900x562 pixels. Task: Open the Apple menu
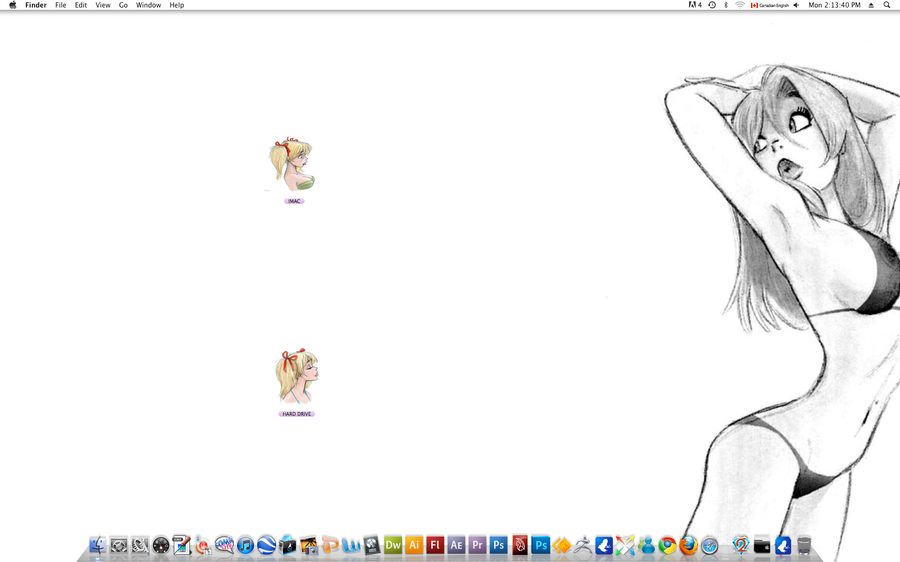(x=13, y=5)
